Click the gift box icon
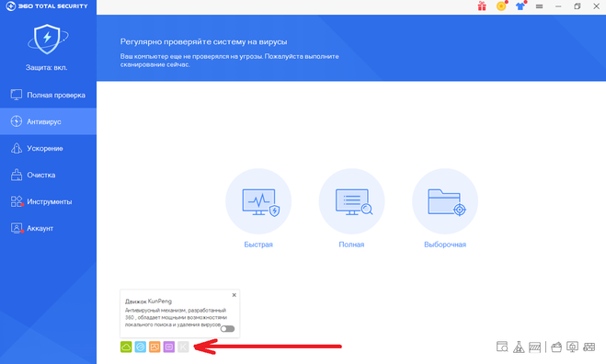Image resolution: width=606 pixels, height=364 pixels. [482, 6]
